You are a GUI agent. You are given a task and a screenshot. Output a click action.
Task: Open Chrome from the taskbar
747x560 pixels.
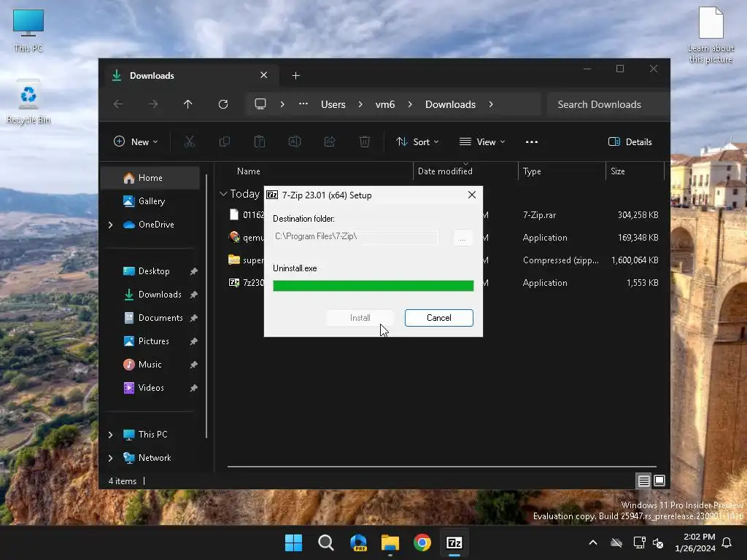[x=422, y=542]
